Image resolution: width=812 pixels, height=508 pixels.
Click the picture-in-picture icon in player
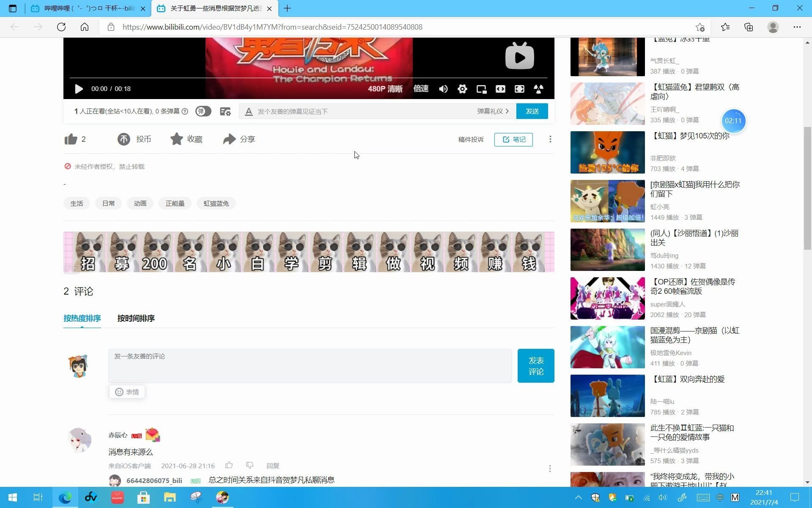click(x=481, y=88)
